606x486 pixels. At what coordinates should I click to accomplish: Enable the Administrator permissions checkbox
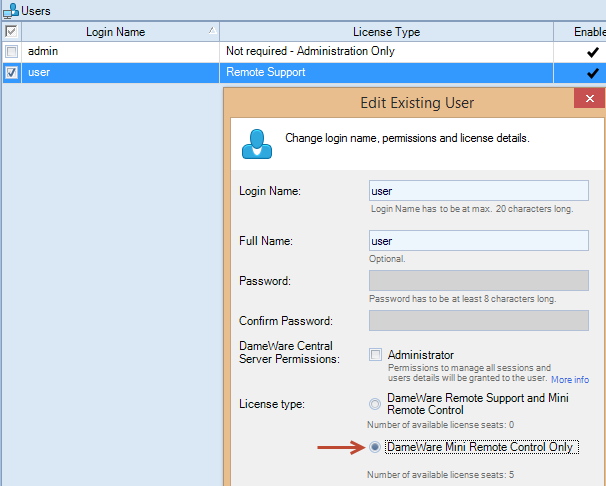(375, 355)
